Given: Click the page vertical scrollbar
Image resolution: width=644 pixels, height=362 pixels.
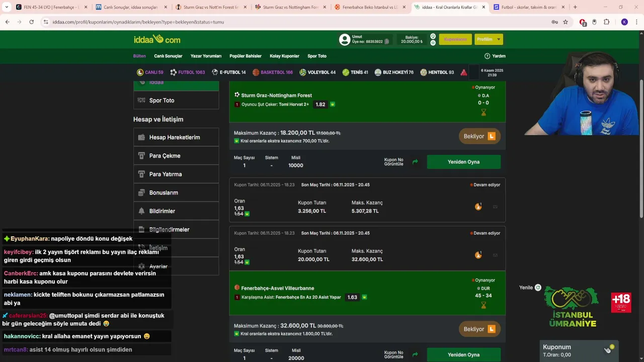Looking at the screenshot, I should click(x=641, y=148).
